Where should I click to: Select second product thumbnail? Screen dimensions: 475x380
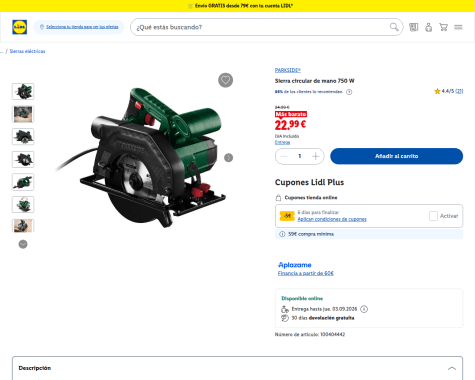[23, 114]
